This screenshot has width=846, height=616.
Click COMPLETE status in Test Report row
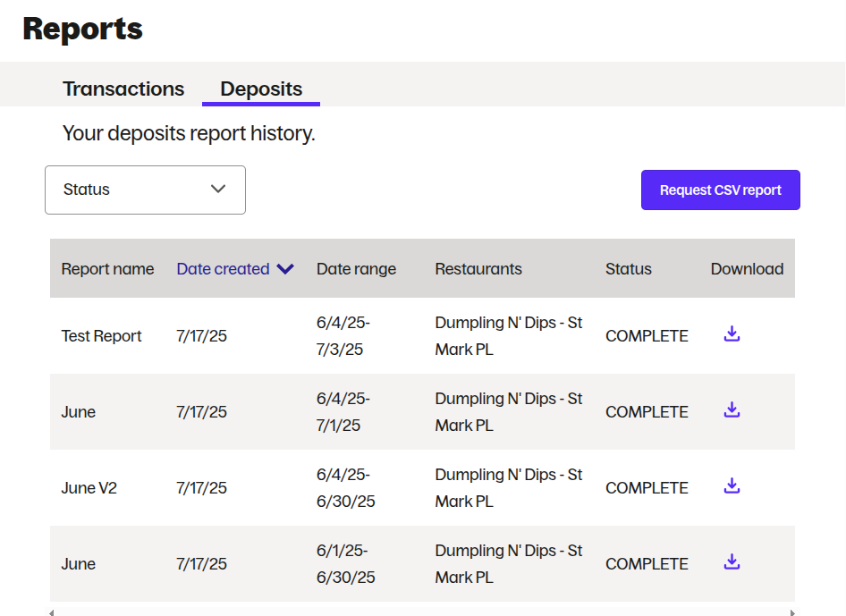647,336
